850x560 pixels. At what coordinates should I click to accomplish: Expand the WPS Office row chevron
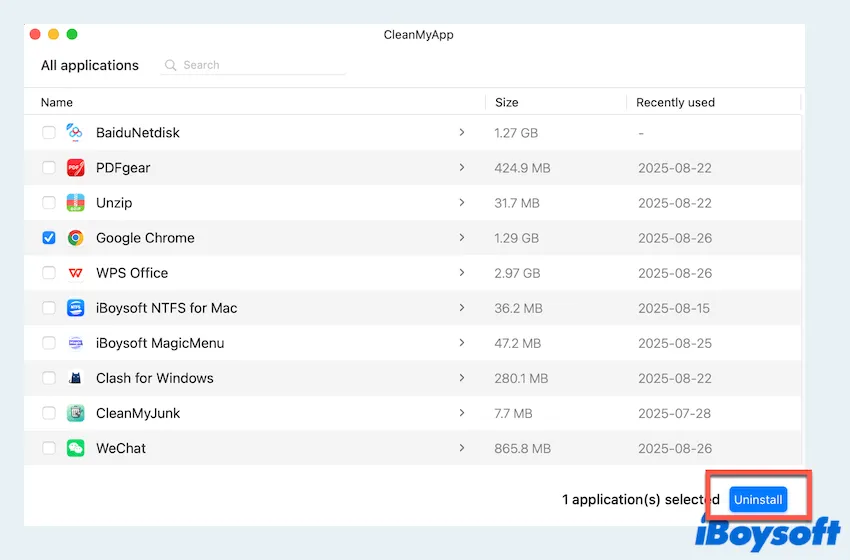pyautogui.click(x=462, y=273)
